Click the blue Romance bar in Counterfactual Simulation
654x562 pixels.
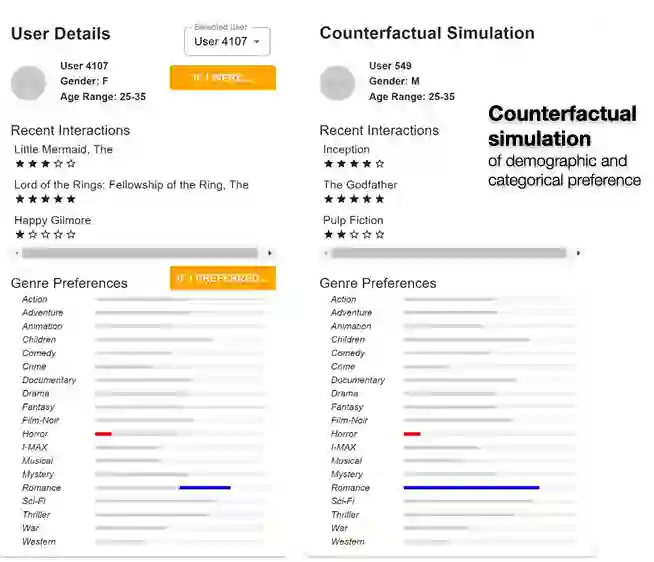471,488
